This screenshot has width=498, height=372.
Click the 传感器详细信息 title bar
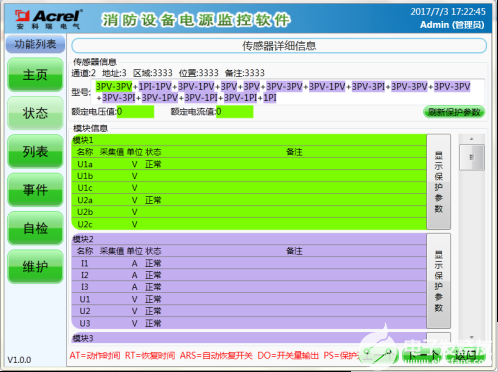[x=279, y=46]
